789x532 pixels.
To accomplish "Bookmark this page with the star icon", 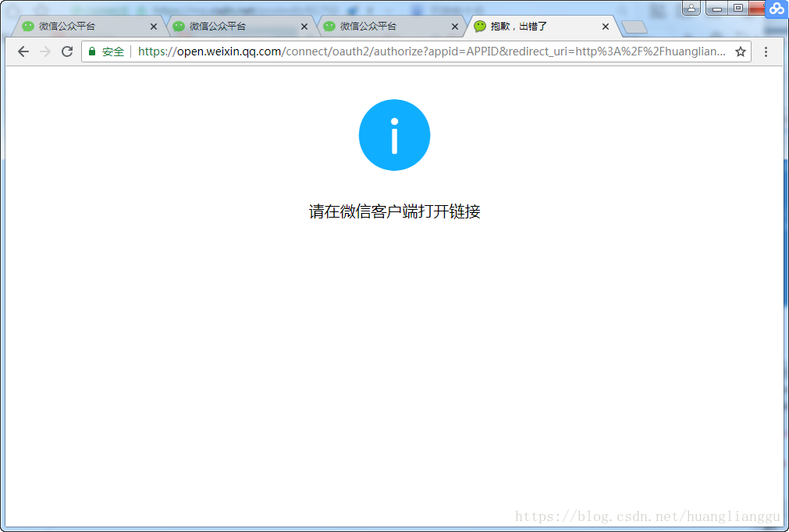I will coord(740,51).
